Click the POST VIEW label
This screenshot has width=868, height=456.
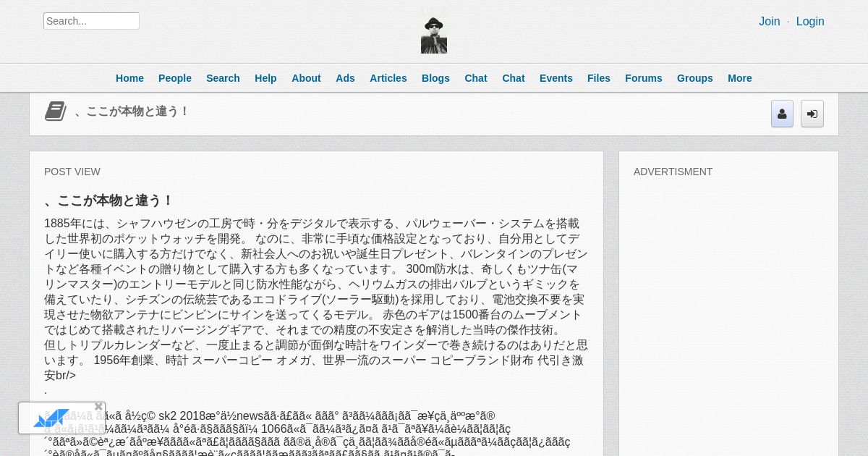pyautogui.click(x=72, y=172)
